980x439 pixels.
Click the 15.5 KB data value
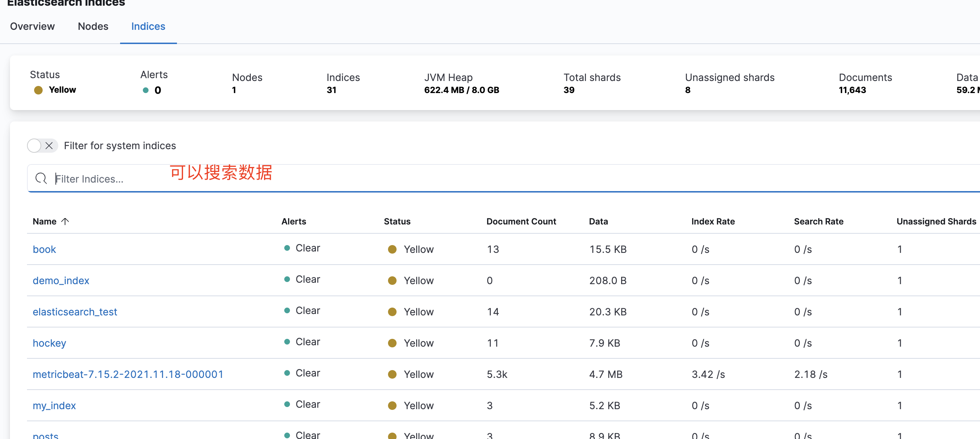point(608,249)
